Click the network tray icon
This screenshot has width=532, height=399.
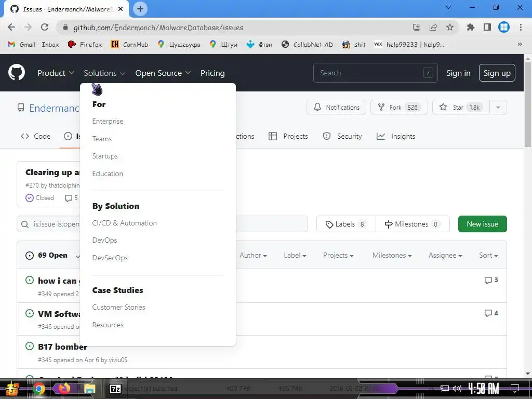[x=444, y=389]
